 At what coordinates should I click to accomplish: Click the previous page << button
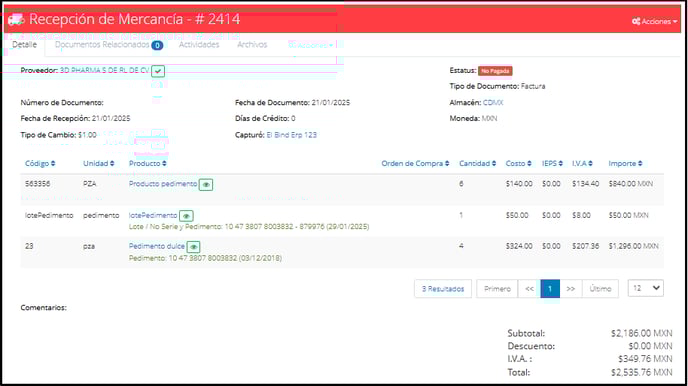click(x=529, y=289)
